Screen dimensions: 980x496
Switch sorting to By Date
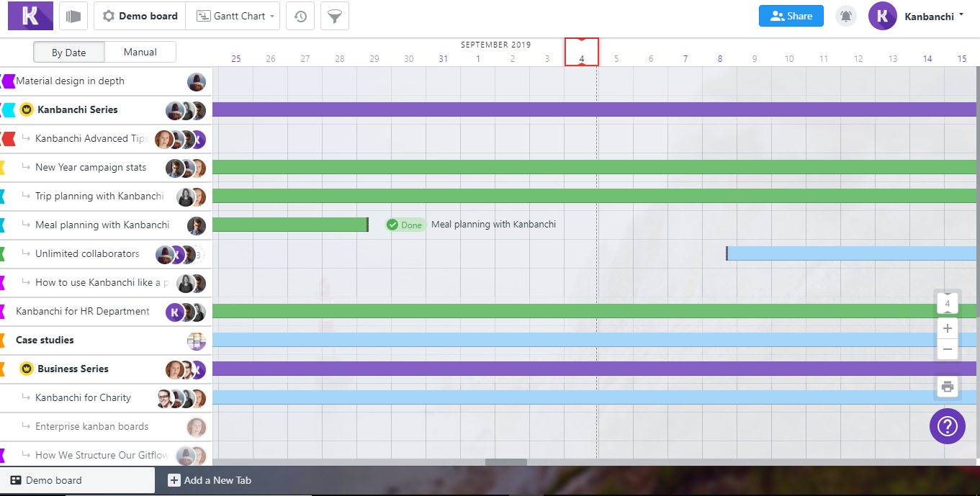coord(69,52)
